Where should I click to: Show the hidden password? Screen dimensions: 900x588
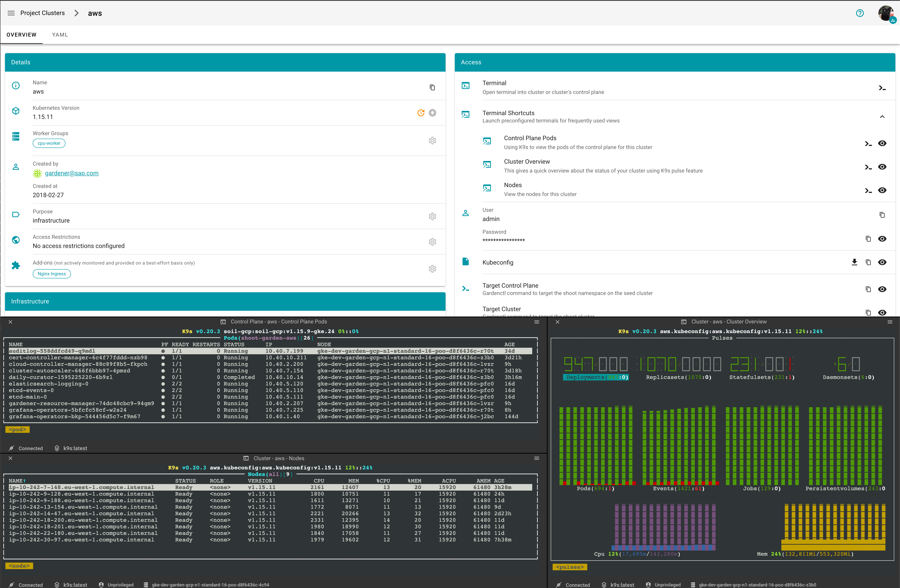pos(882,239)
